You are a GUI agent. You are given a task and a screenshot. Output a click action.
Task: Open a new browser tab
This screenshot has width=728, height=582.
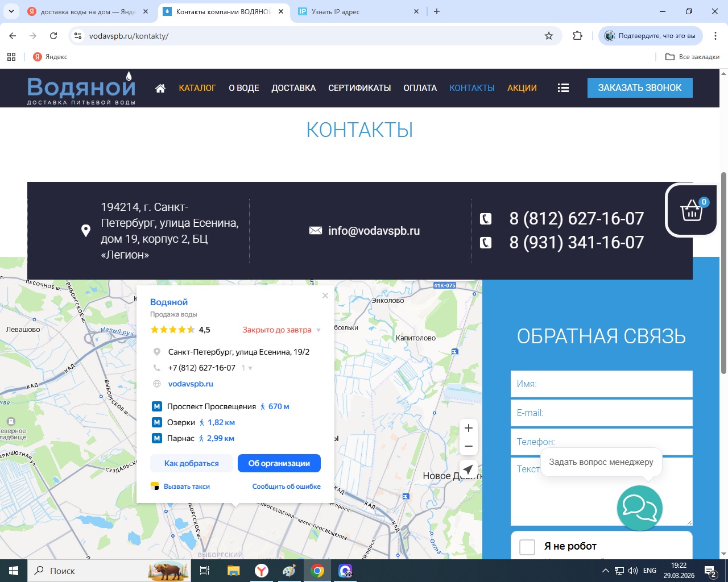(x=437, y=11)
